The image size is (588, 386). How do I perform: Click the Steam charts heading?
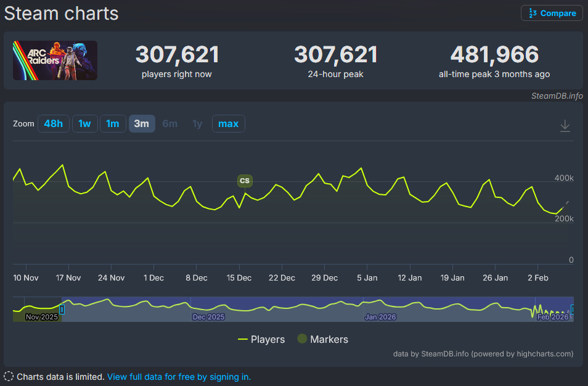point(61,14)
